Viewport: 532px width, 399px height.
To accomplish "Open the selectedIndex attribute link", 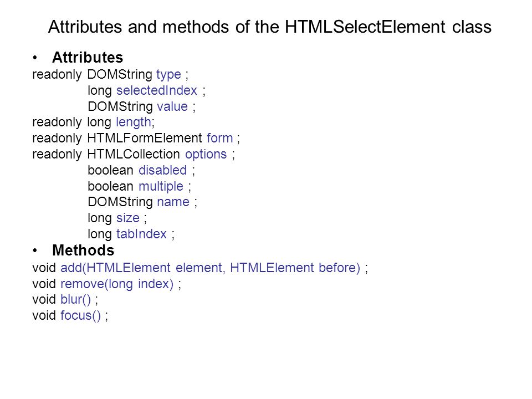I will pyautogui.click(x=157, y=90).
